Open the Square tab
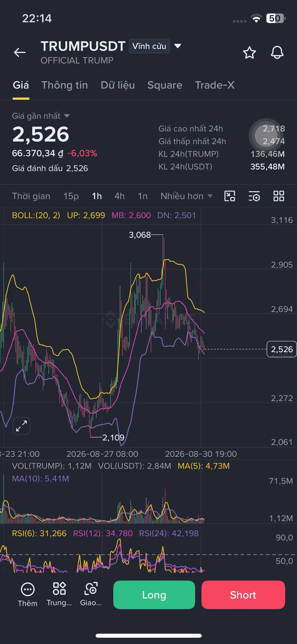The image size is (297, 644). click(165, 85)
